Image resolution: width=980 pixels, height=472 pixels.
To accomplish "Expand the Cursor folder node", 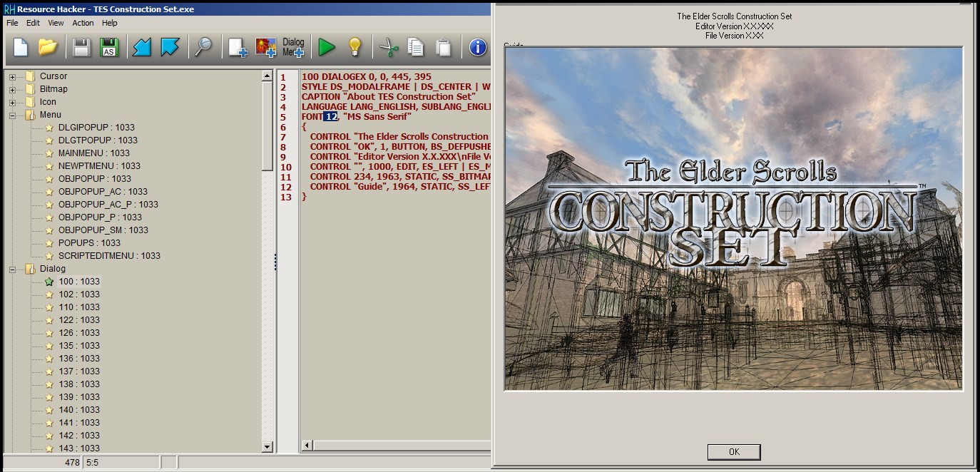I will pyautogui.click(x=12, y=76).
